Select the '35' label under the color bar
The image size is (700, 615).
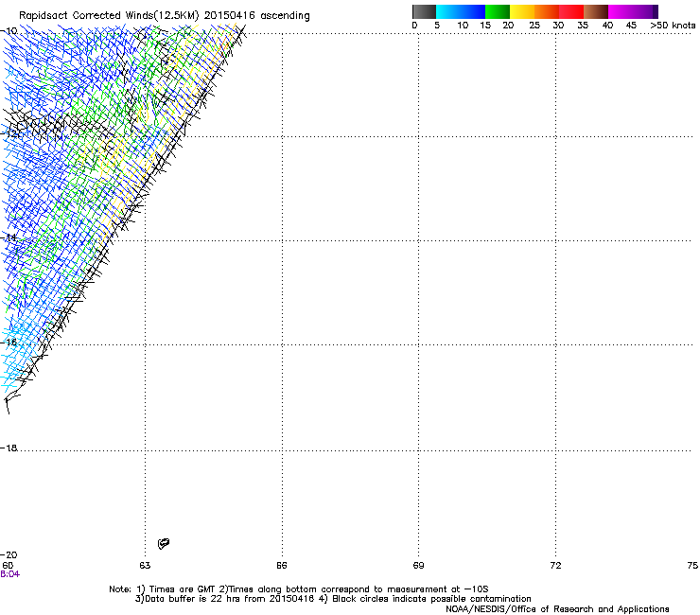(x=583, y=26)
